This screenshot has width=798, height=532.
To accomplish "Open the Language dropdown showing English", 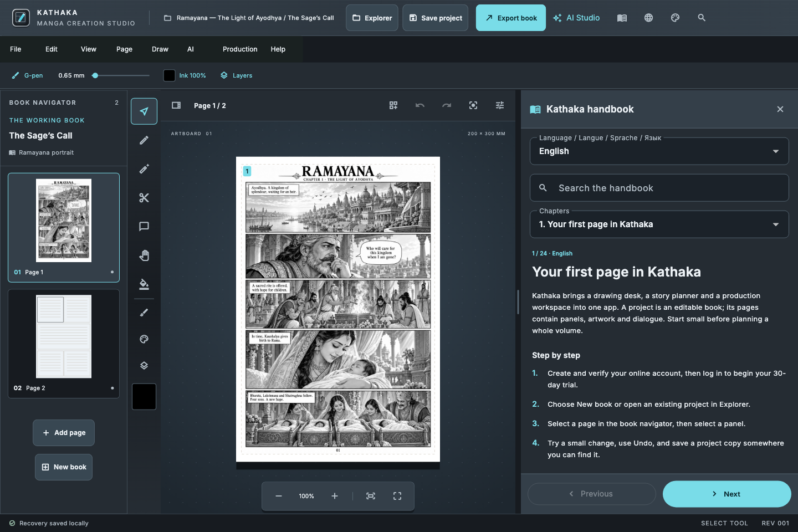I will (x=659, y=151).
